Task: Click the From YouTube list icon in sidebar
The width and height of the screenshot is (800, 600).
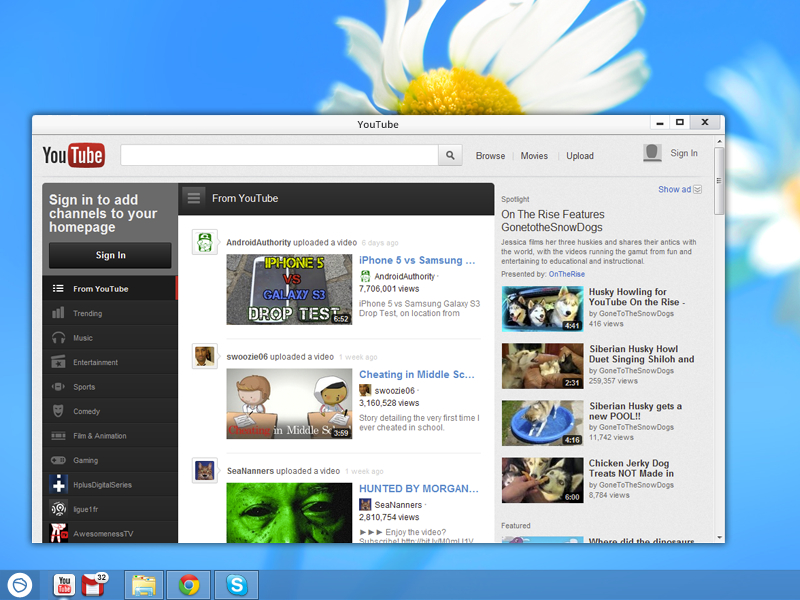Action: (58, 289)
